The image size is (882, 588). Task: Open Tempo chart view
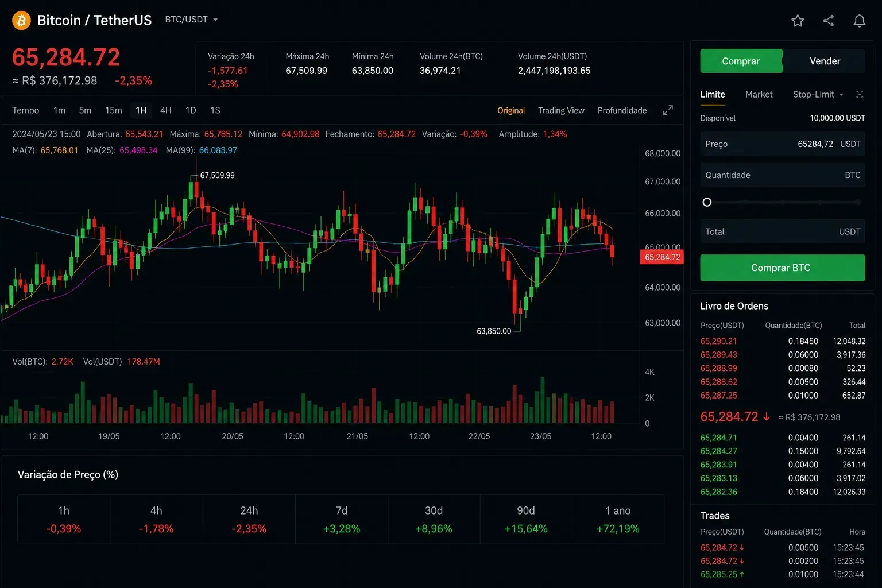(x=26, y=110)
